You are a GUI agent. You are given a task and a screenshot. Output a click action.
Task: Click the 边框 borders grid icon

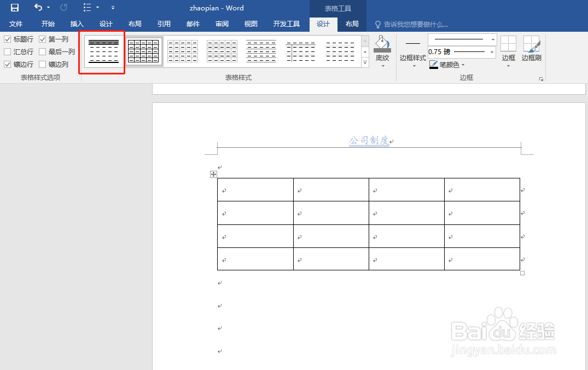click(x=509, y=44)
